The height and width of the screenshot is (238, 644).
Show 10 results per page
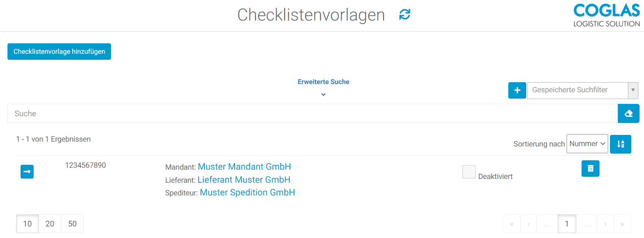(x=27, y=224)
